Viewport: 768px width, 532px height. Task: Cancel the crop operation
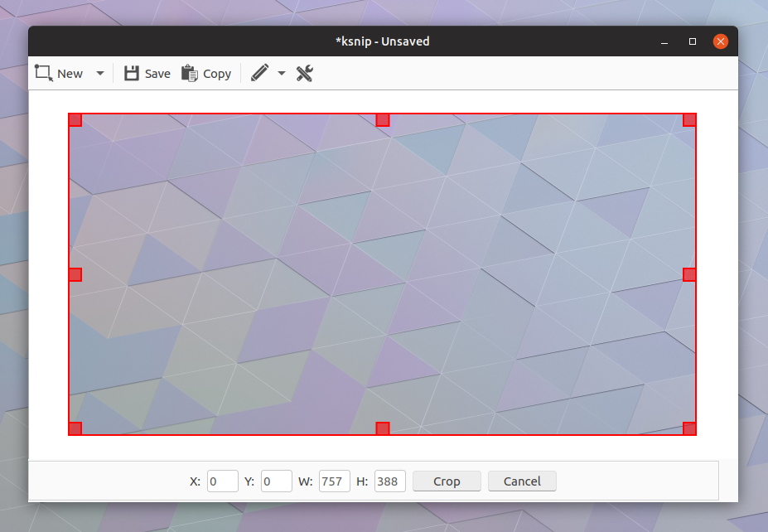click(522, 481)
